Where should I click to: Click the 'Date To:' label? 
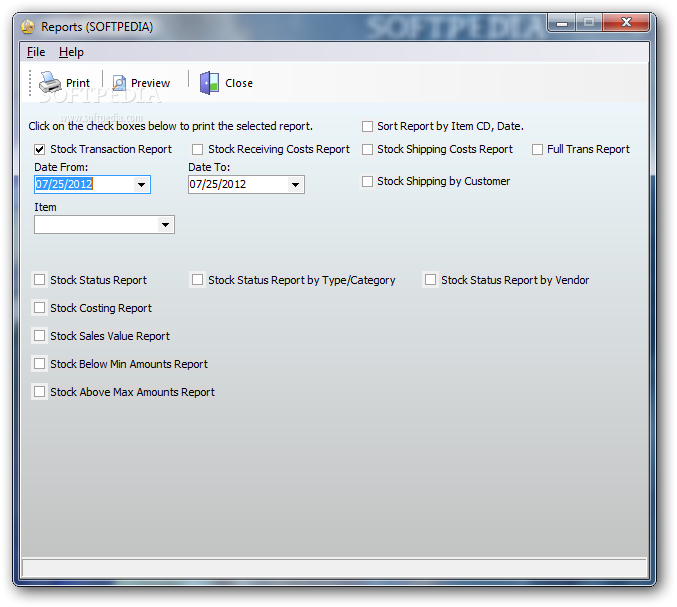209,167
